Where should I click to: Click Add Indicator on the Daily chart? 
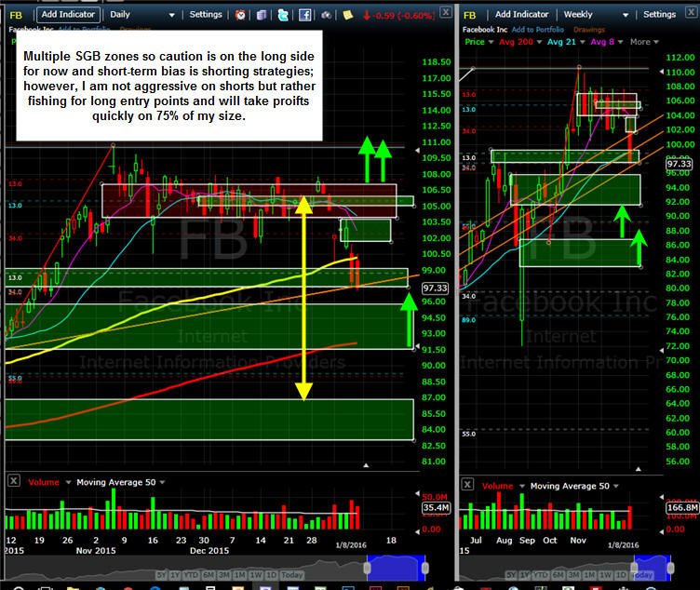click(68, 14)
